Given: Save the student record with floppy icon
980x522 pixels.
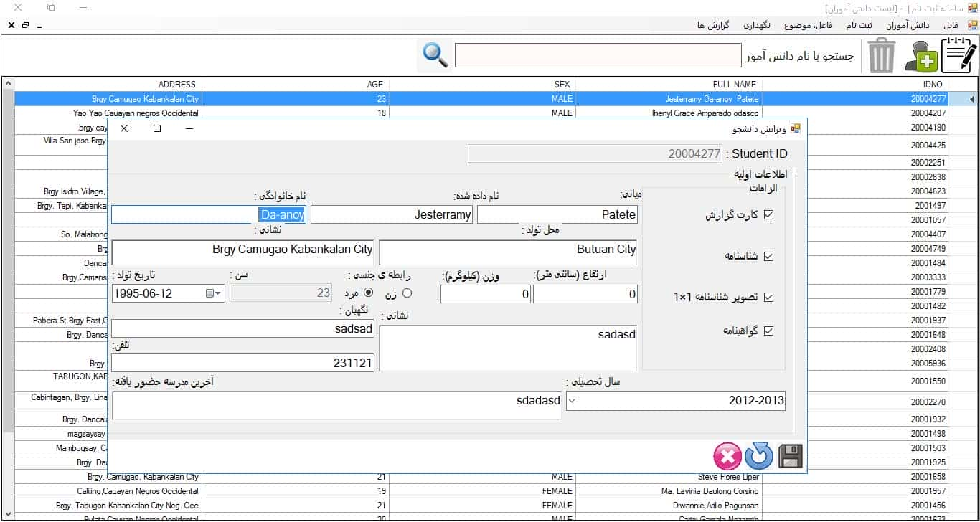Looking at the screenshot, I should pyautogui.click(x=790, y=457).
